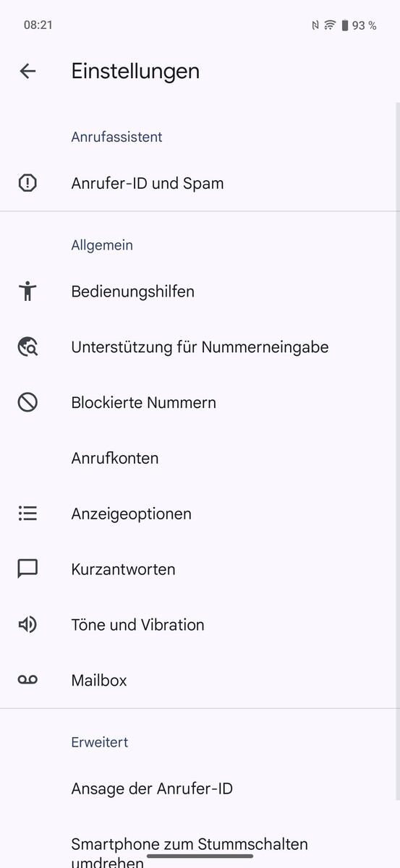Image resolution: width=400 pixels, height=868 pixels.
Task: Tap the back arrow icon
Action: click(x=27, y=71)
